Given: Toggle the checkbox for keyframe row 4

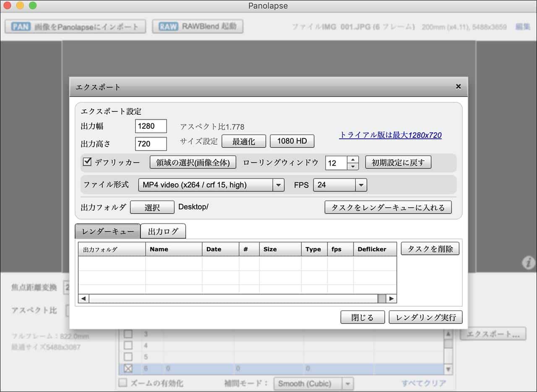Looking at the screenshot, I should 128,346.
